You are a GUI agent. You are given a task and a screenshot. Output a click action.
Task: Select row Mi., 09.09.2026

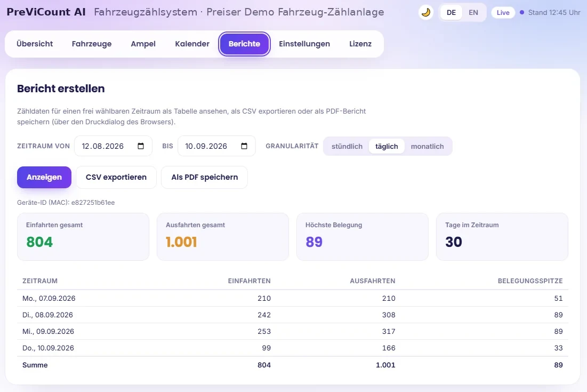[292, 331]
